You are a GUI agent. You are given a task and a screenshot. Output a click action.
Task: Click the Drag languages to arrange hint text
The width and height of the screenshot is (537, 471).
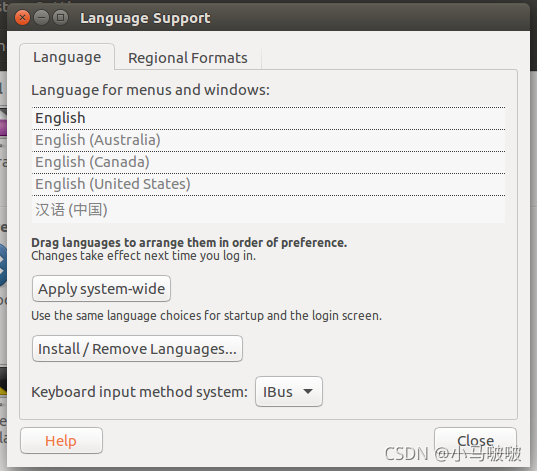189,243
